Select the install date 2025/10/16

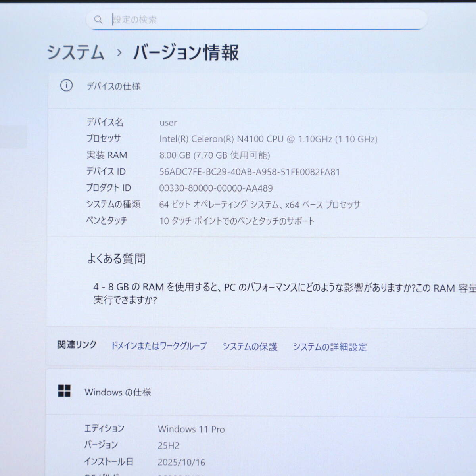[181, 463]
